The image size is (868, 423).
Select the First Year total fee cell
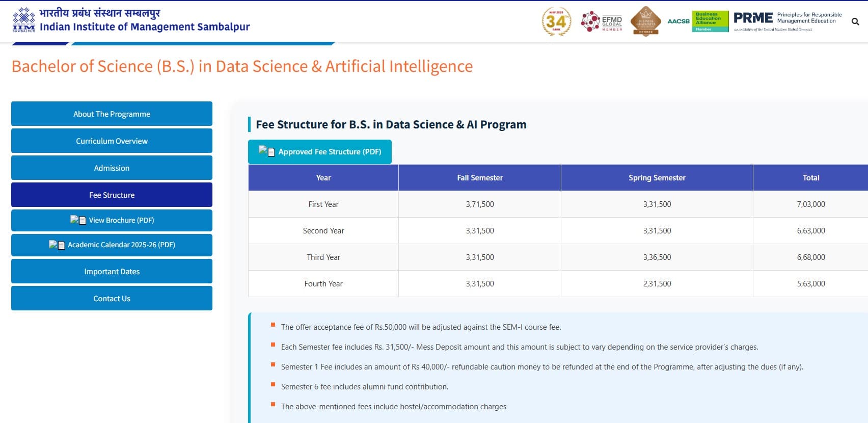(x=810, y=204)
